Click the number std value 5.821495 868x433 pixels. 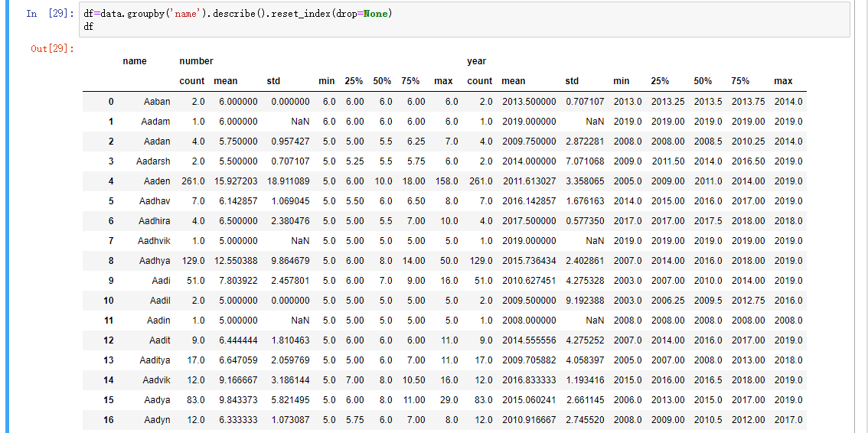coord(291,400)
